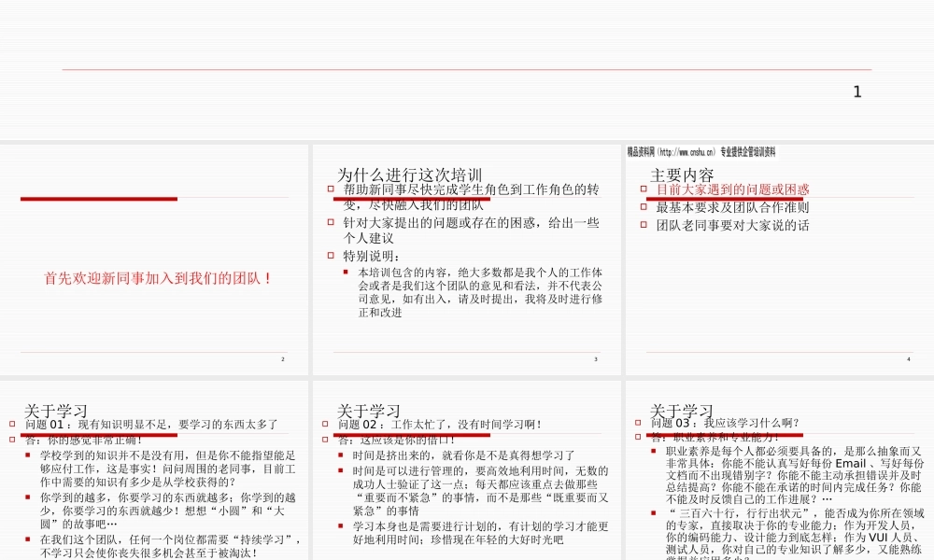Click line 问题 03：我应该学习什么啊？
Viewport: 934px width, 560px height.
coord(725,423)
